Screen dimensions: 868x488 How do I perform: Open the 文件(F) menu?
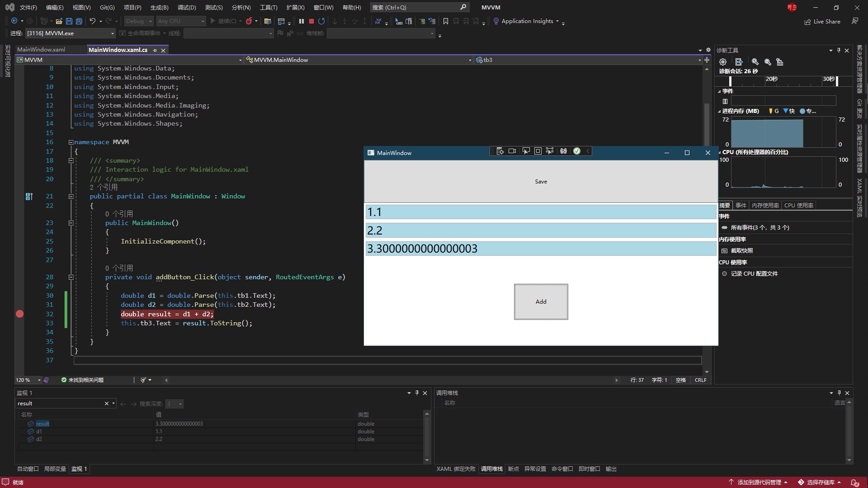(28, 8)
